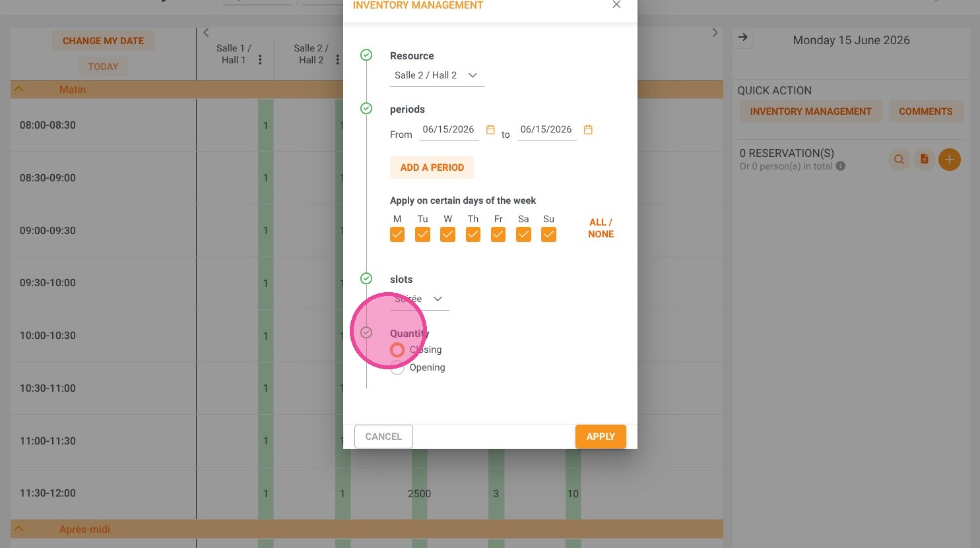Screen dimensions: 980x548
Task: Go to next resource columns
Action: pyautogui.click(x=715, y=32)
